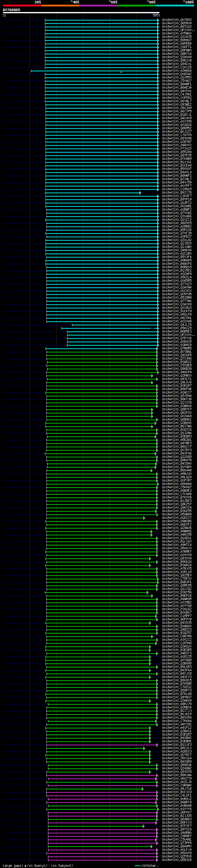Screen dimensions: 197x868
Task: Select hit label UniRef100_B9DI09
Action: coord(177,60)
